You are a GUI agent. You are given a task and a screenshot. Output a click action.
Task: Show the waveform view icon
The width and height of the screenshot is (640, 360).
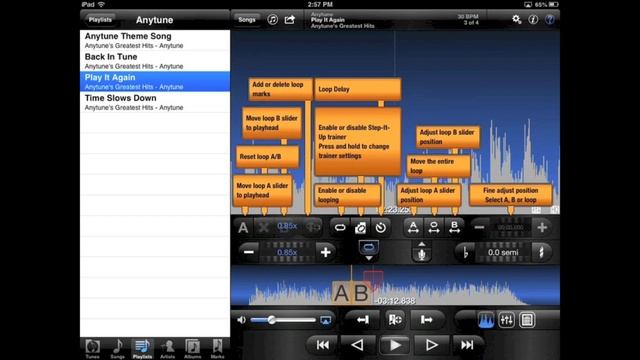[486, 320]
